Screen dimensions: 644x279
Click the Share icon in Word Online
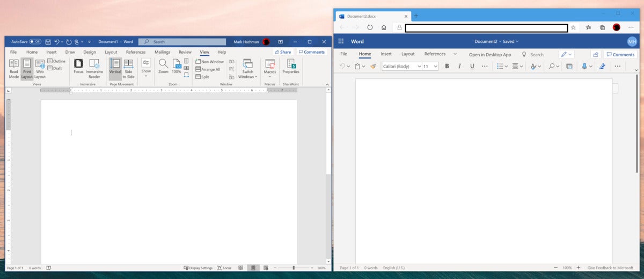pyautogui.click(x=596, y=54)
